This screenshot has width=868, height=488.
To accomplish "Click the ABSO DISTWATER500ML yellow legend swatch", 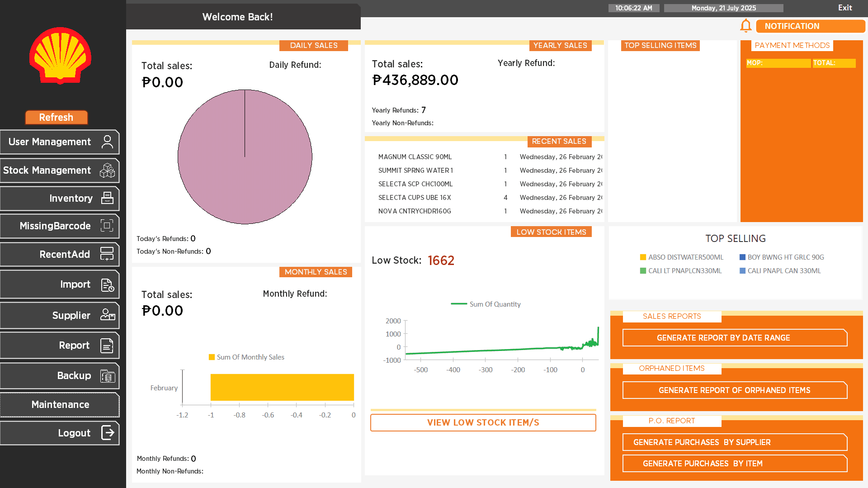I will click(x=643, y=257).
